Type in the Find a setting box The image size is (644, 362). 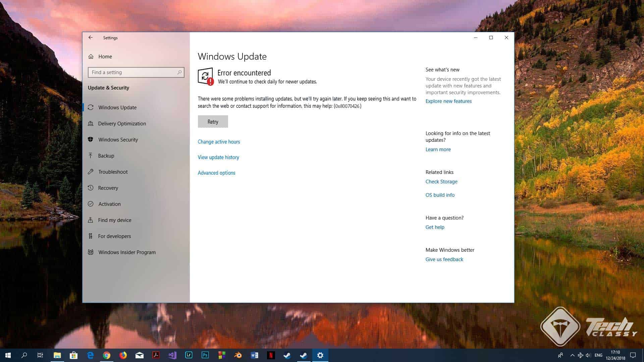132,72
